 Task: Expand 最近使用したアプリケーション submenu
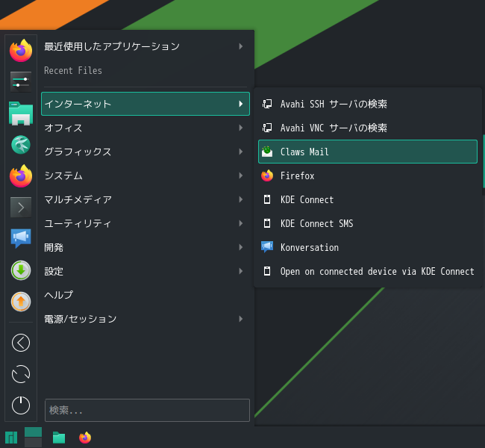(x=145, y=46)
